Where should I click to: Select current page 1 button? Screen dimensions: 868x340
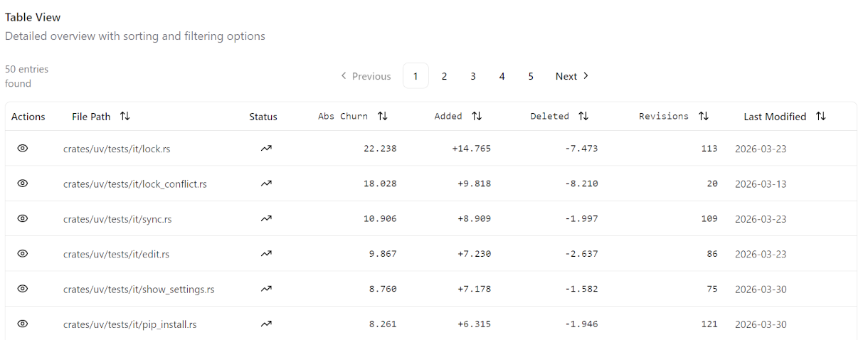pyautogui.click(x=416, y=76)
